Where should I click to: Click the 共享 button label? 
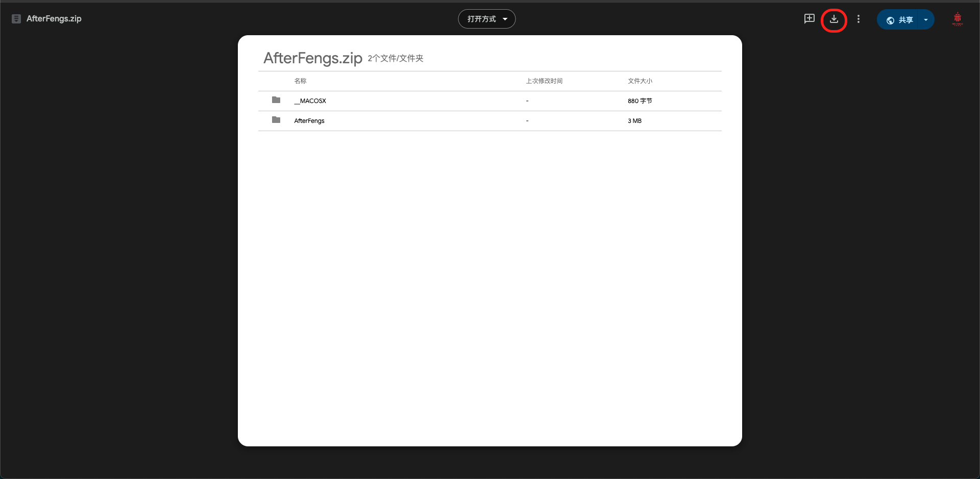(x=905, y=20)
